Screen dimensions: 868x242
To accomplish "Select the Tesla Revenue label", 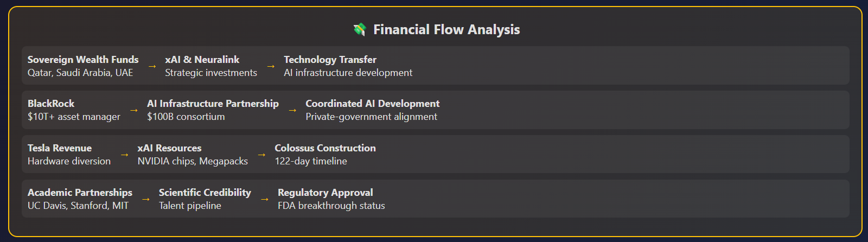I will tap(60, 148).
